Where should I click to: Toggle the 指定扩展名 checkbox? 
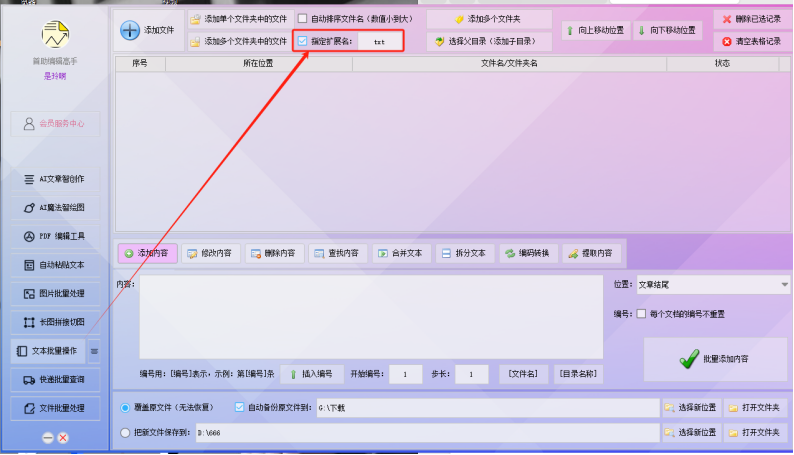click(302, 41)
